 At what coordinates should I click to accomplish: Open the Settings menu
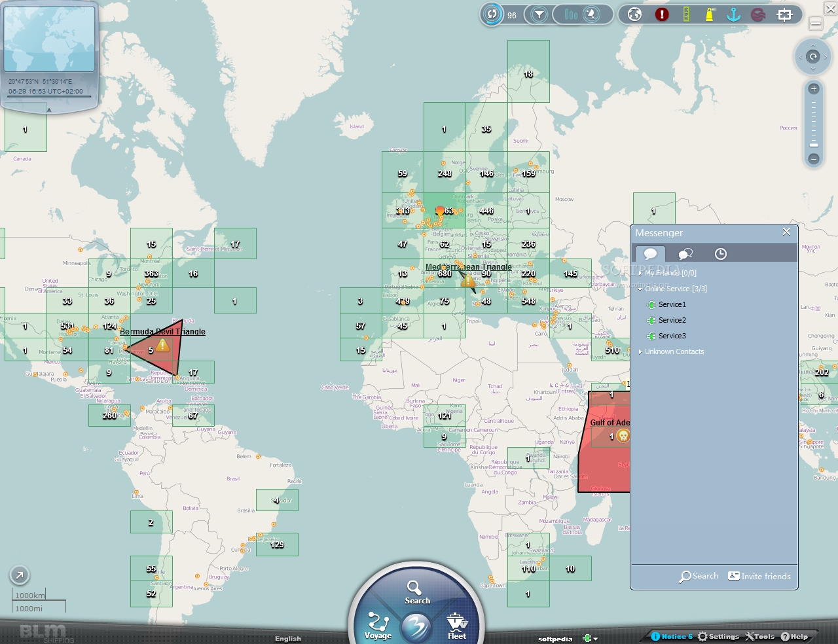(x=718, y=636)
